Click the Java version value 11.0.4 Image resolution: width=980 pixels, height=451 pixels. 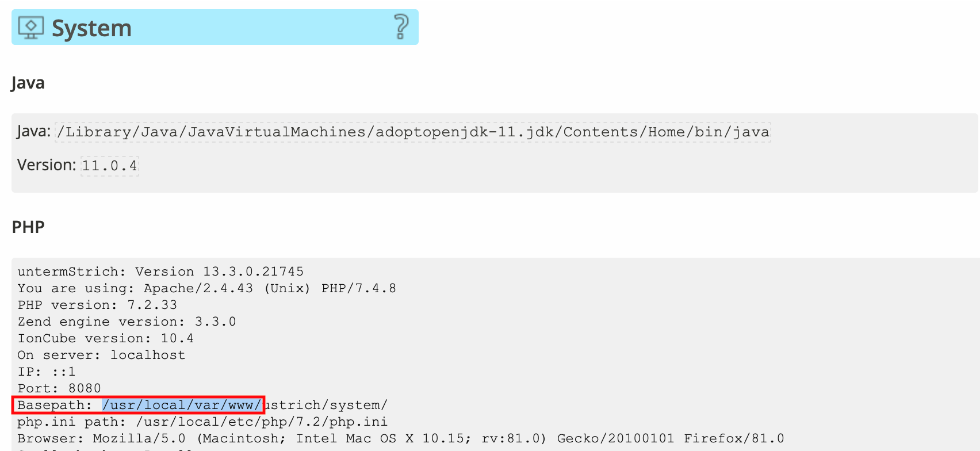coord(109,166)
